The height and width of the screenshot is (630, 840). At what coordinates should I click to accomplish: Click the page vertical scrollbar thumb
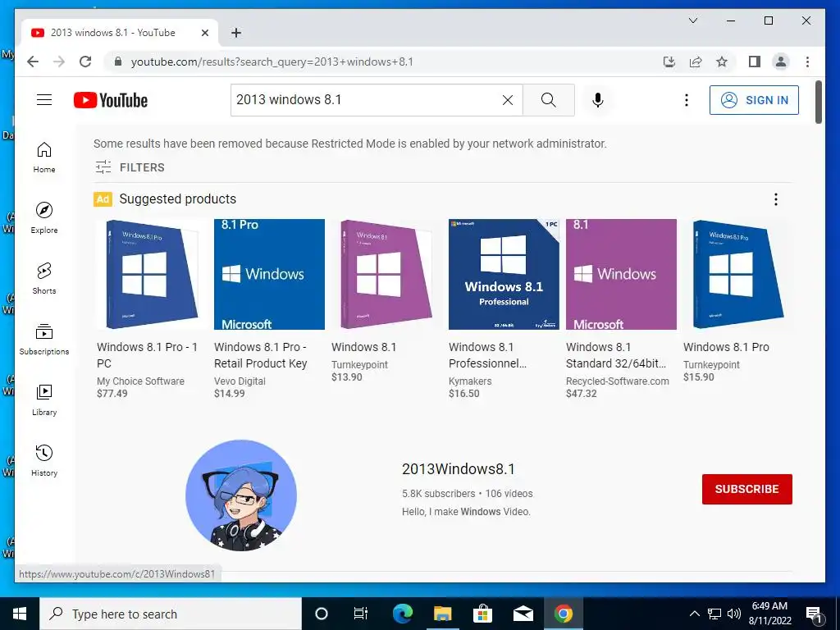click(x=818, y=102)
